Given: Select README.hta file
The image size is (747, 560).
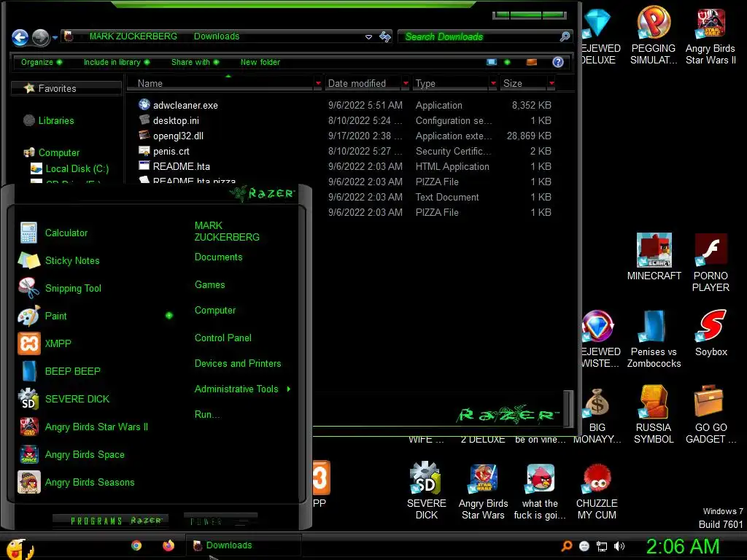Looking at the screenshot, I should click(181, 166).
